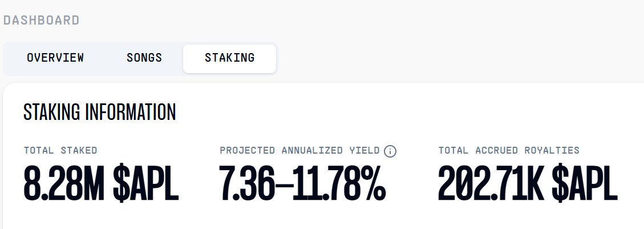The image size is (644, 229).
Task: Click the dollar sign in the Total Staked amount
Action: [121, 183]
